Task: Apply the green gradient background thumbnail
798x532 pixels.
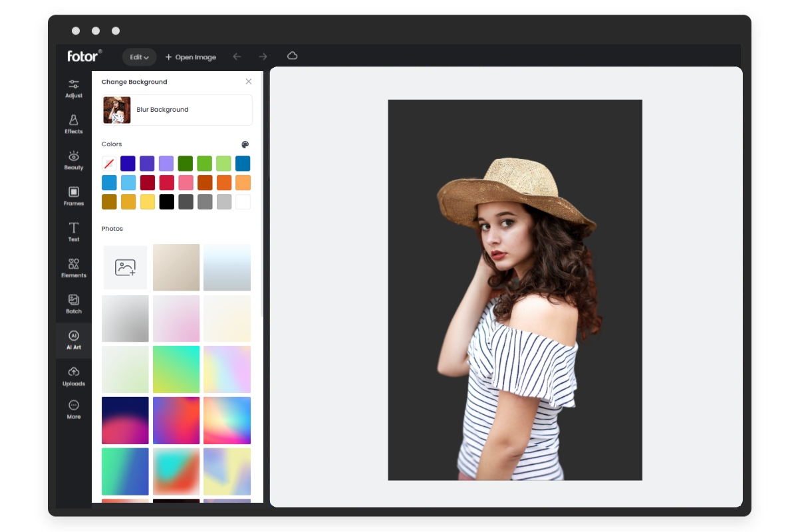Action: (176, 369)
